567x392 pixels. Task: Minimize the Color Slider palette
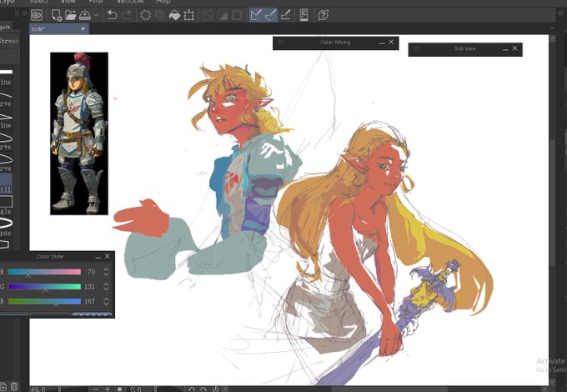[98, 257]
